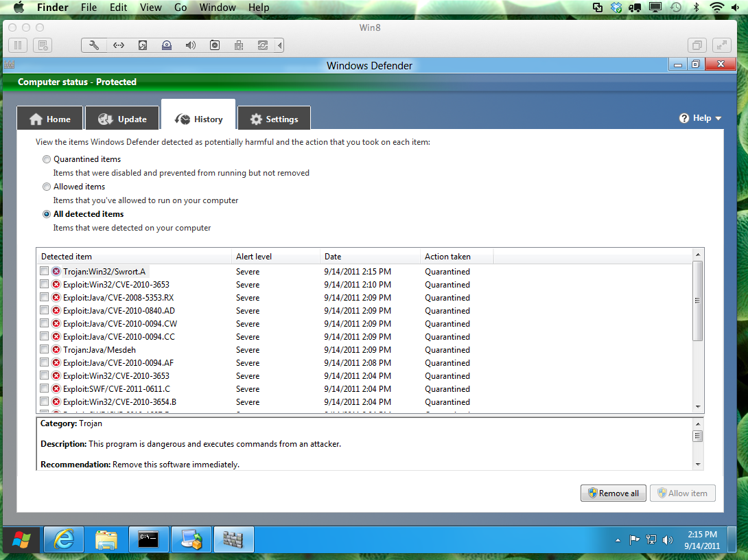748x560 pixels.
Task: Collapse the VM toolbar device arrow
Action: pyautogui.click(x=280, y=45)
